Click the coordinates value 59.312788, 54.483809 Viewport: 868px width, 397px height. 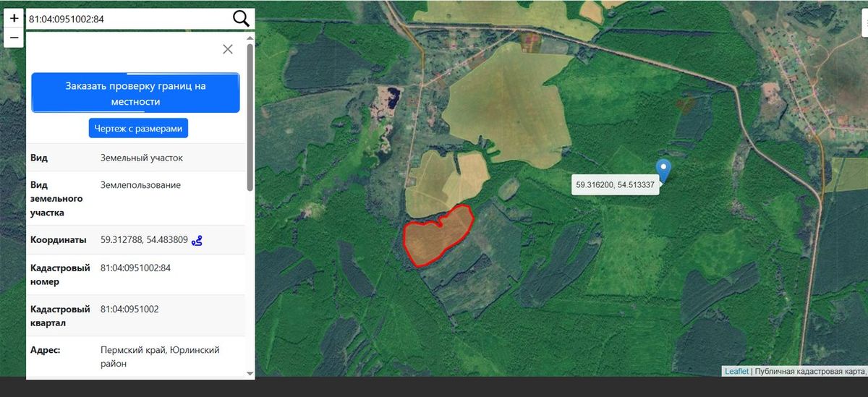click(144, 240)
